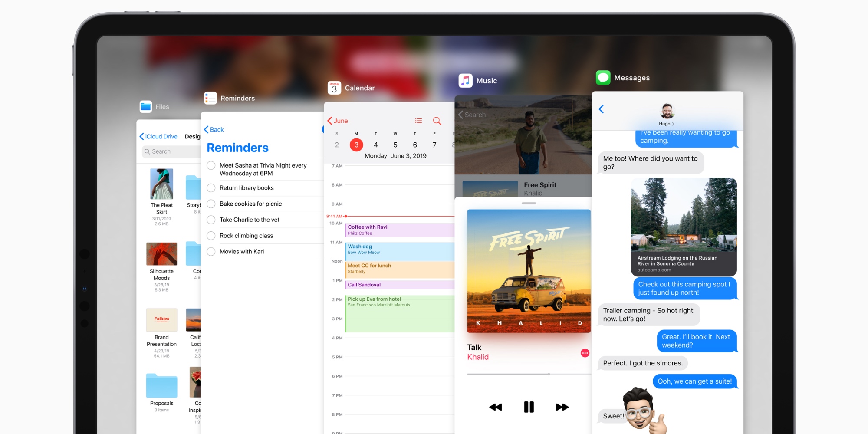Tap the Music app icon
Image resolution: width=868 pixels, height=434 pixels.
[466, 80]
